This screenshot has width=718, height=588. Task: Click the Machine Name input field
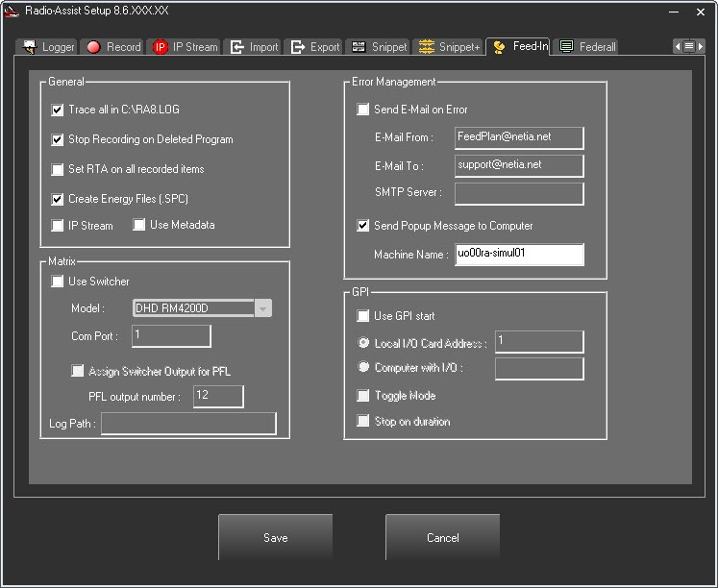(x=519, y=255)
